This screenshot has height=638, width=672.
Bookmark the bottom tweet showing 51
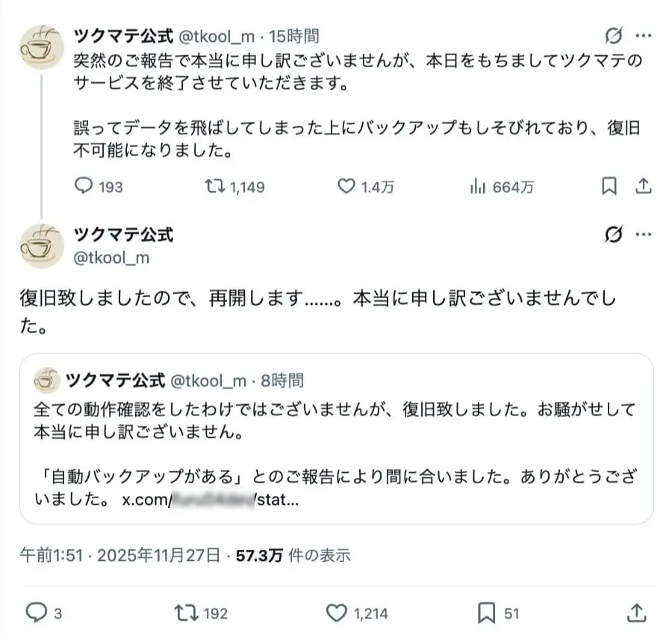click(484, 613)
